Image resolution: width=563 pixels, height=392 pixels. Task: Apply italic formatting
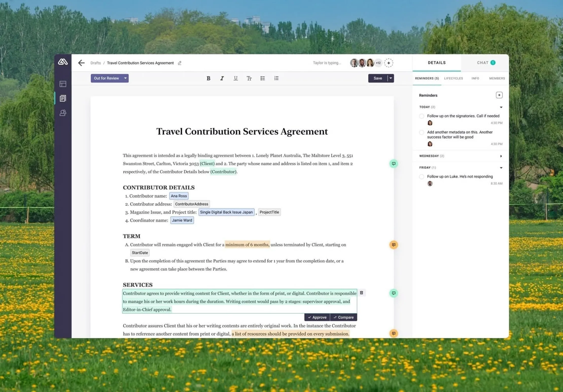pyautogui.click(x=222, y=78)
